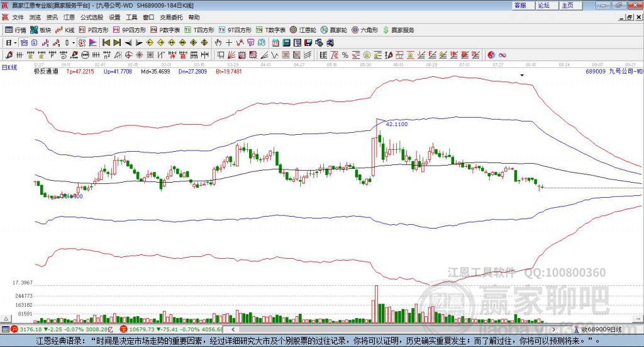Click the red-blue yin-yang icon

491,55
